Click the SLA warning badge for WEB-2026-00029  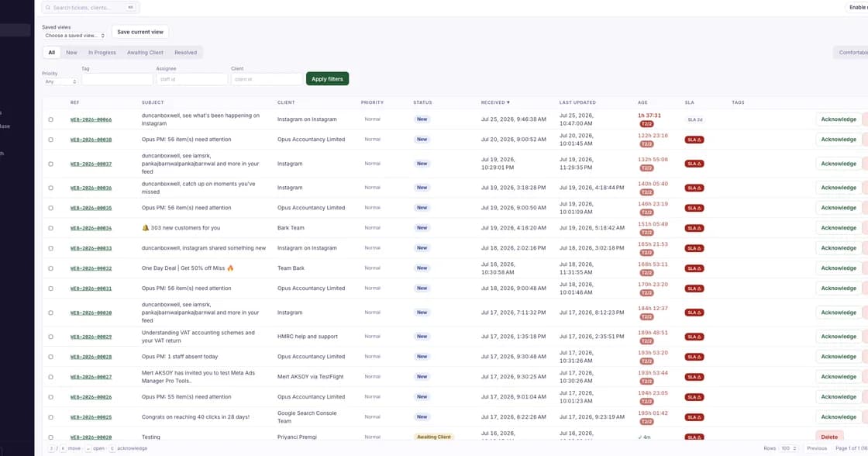[694, 337]
